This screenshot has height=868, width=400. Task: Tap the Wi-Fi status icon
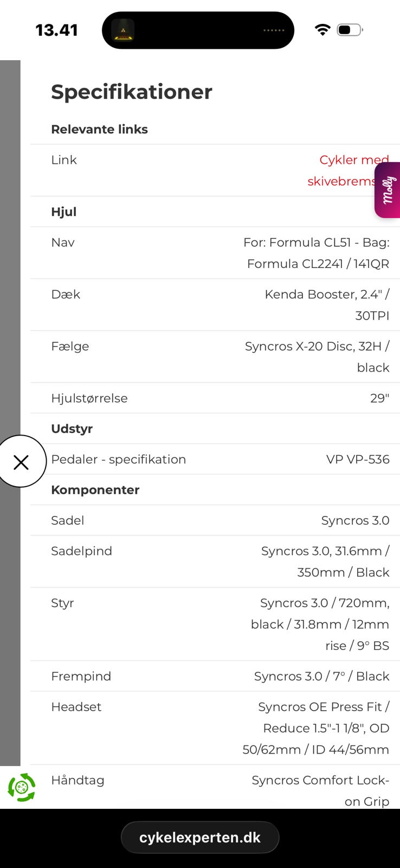point(322,30)
